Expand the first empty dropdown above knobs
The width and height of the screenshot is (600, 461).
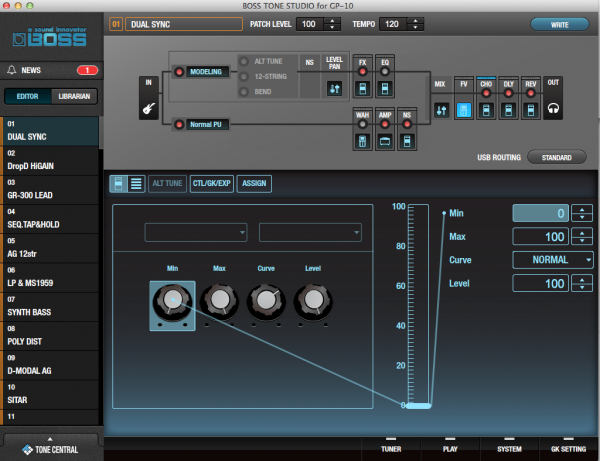[196, 233]
